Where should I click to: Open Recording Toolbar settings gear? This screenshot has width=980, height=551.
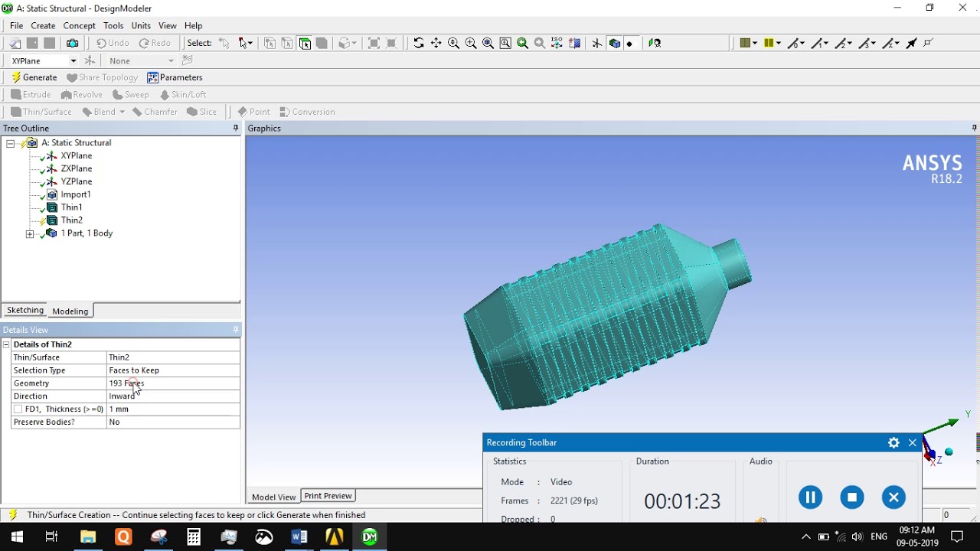click(893, 442)
